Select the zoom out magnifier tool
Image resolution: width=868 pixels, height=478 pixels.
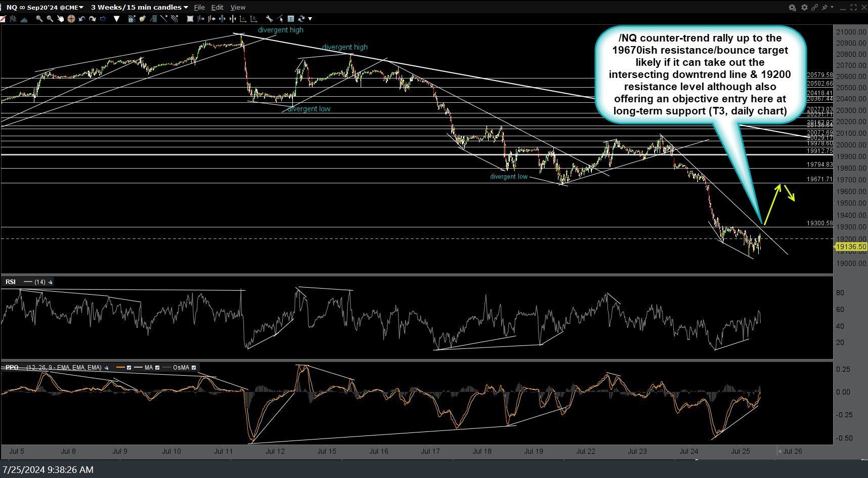(50, 19)
